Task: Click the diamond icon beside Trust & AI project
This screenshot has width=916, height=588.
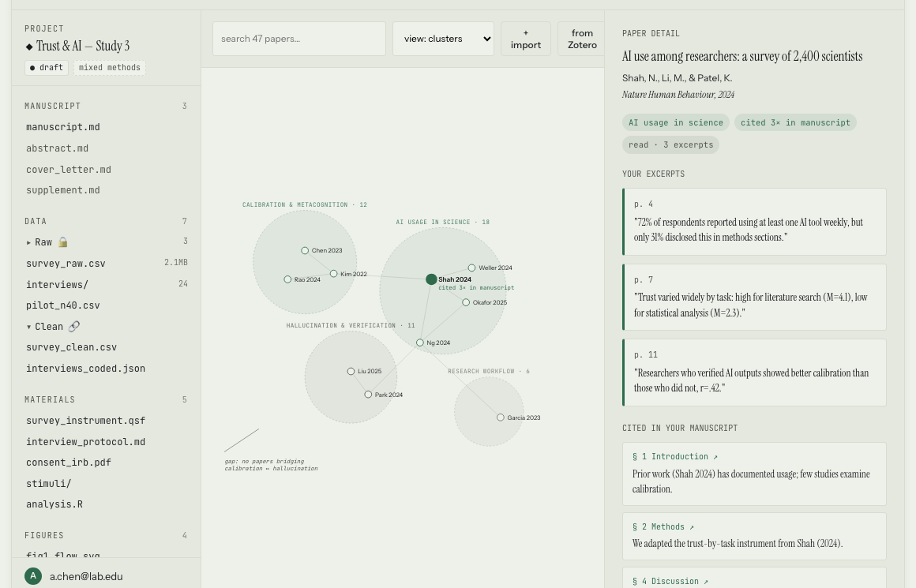Action: tap(30, 46)
